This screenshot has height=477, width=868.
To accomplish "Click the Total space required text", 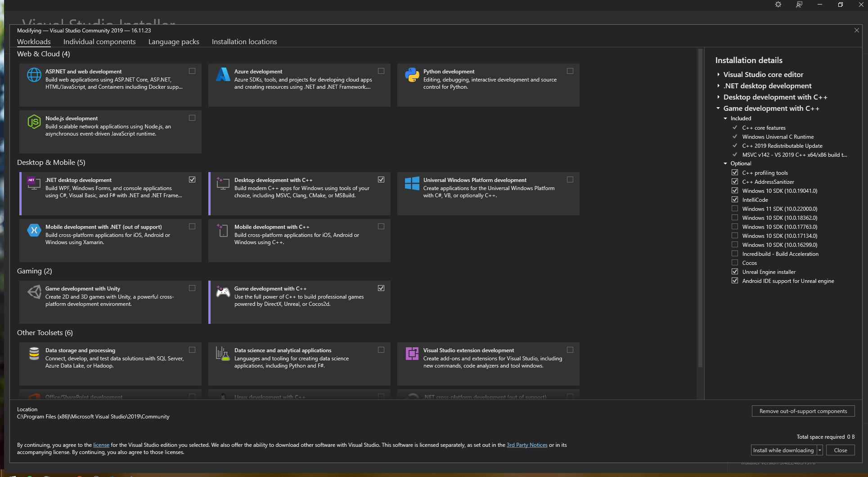I will point(825,437).
